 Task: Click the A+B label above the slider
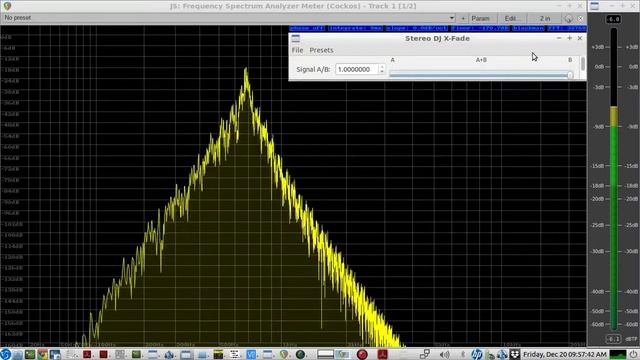(481, 60)
